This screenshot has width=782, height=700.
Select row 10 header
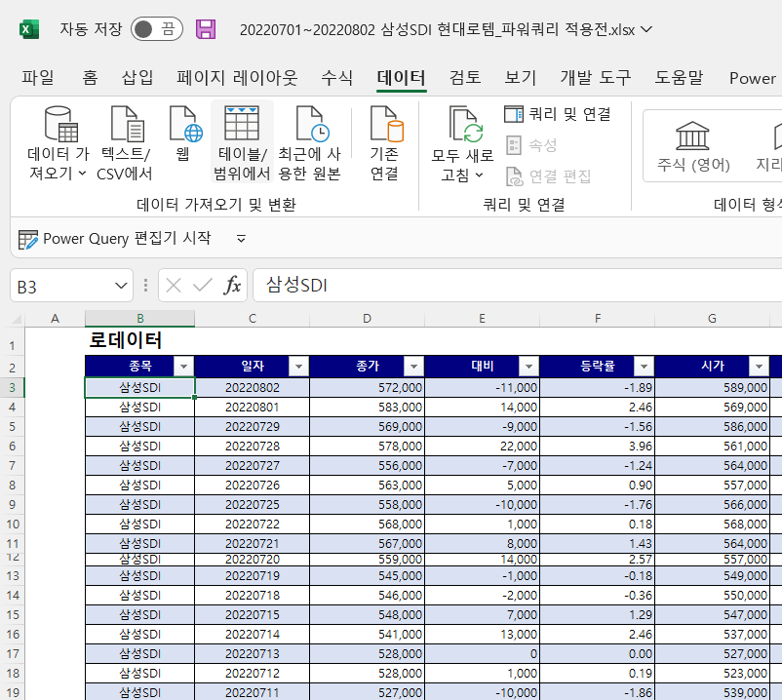pos(13,524)
